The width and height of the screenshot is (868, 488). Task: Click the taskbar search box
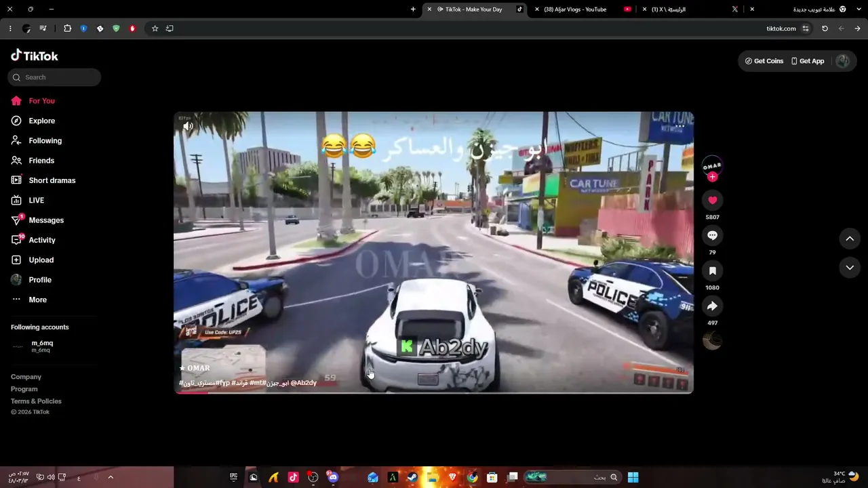click(x=572, y=477)
